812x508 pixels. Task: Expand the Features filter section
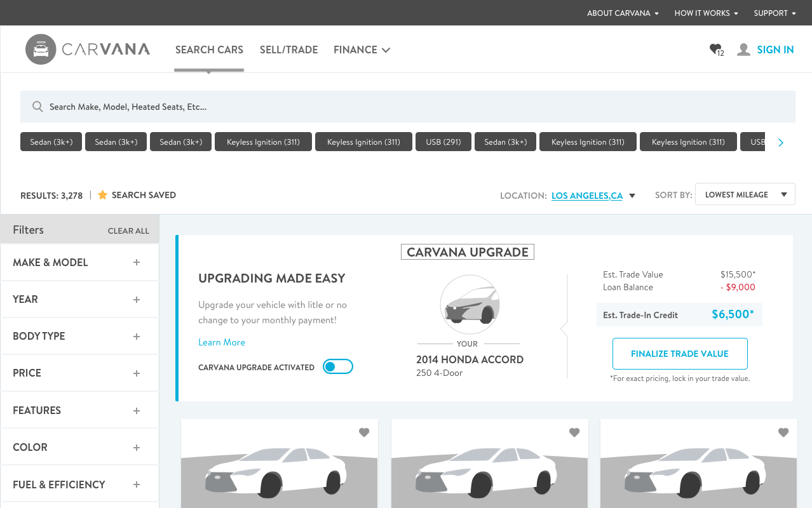pyautogui.click(x=79, y=410)
